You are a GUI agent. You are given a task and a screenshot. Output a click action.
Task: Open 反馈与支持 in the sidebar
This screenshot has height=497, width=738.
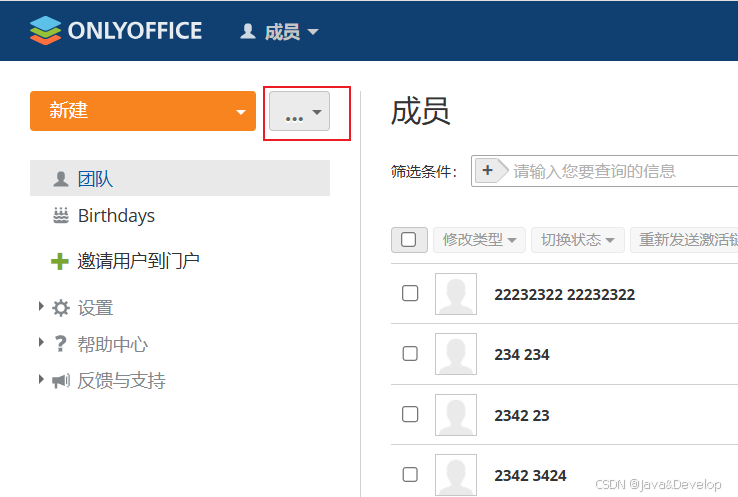121,380
